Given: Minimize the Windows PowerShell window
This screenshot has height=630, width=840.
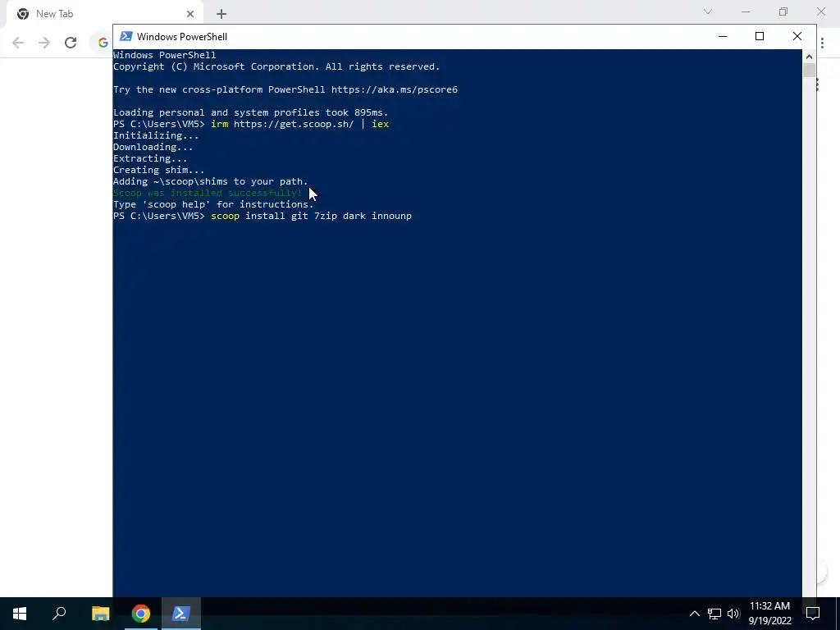Looking at the screenshot, I should pos(722,36).
